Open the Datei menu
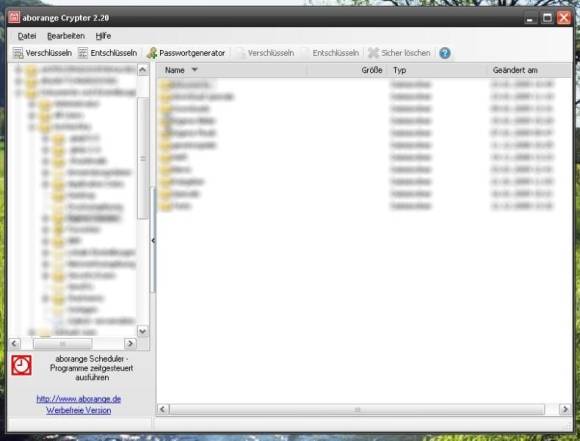The height and width of the screenshot is (441, 580). 27,36
